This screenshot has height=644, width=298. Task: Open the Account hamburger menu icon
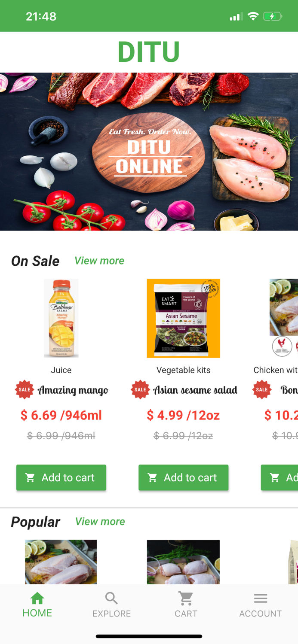coord(261,598)
